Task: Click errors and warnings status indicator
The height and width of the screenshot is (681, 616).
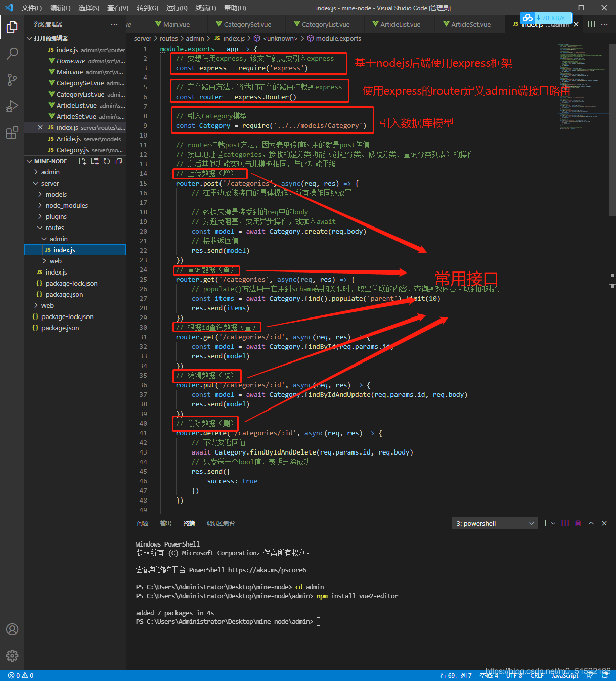Action: pos(21,675)
